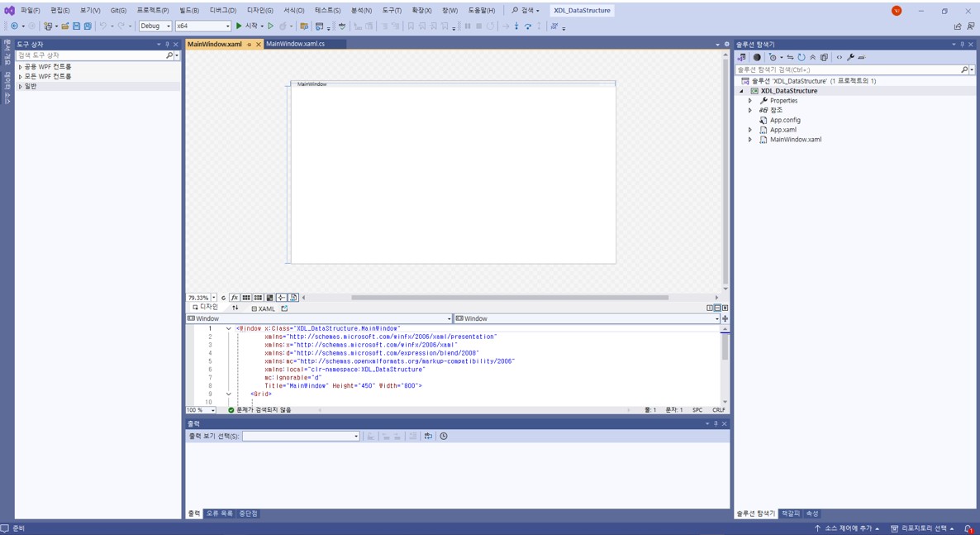Click the 문제가 검색되지 않음 status indicator
The image size is (980, 535).
pos(259,410)
